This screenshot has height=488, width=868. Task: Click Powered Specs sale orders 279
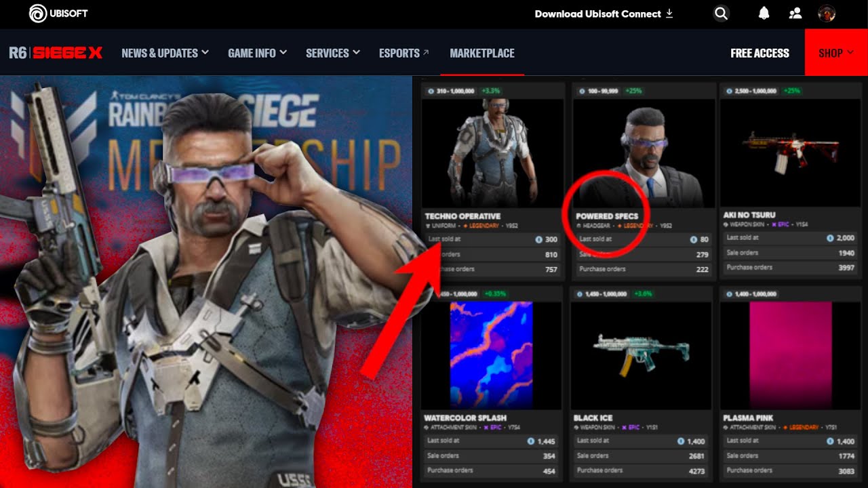tap(703, 255)
